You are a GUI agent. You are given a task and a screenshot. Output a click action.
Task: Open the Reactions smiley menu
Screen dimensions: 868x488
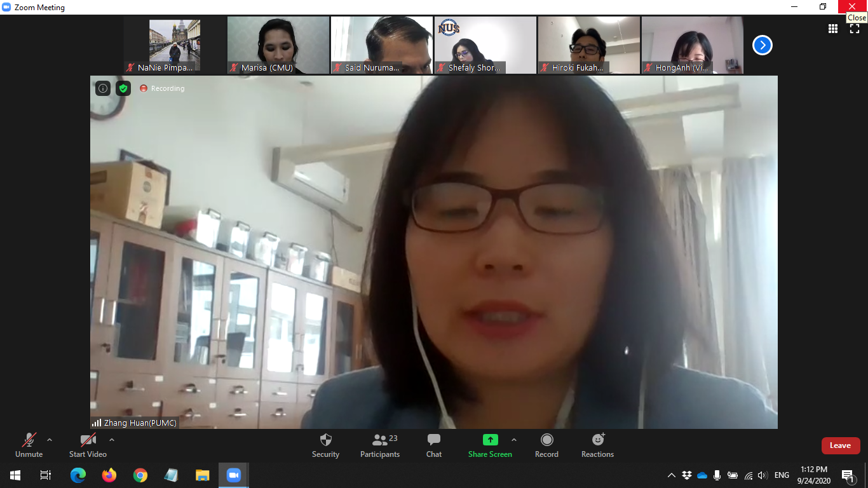[598, 445]
